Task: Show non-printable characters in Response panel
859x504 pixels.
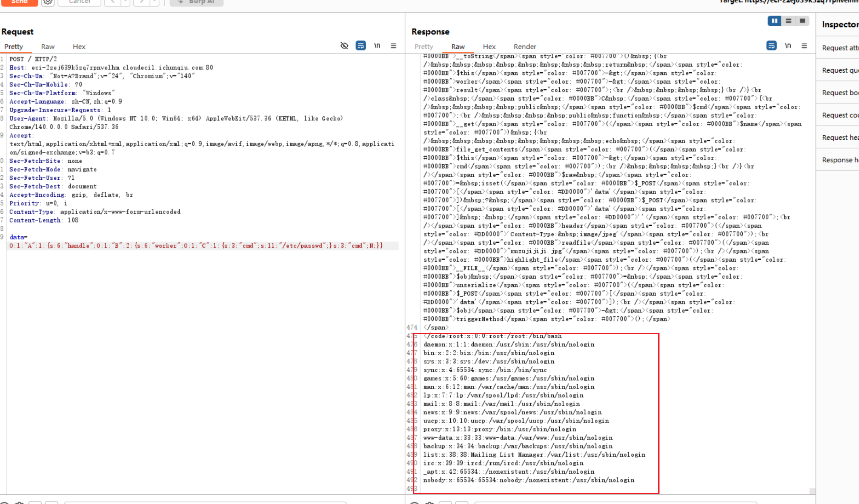Action: click(x=788, y=46)
